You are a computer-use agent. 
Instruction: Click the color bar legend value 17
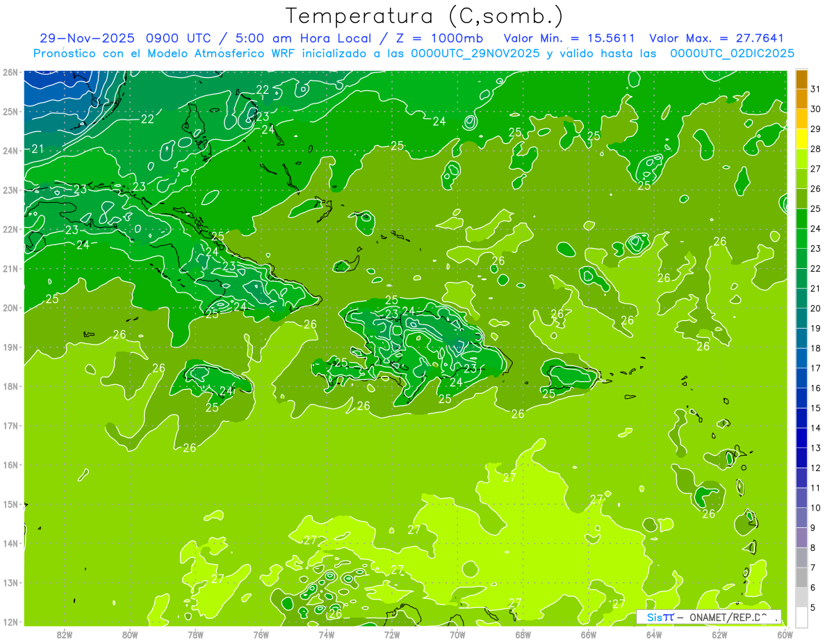coord(816,368)
